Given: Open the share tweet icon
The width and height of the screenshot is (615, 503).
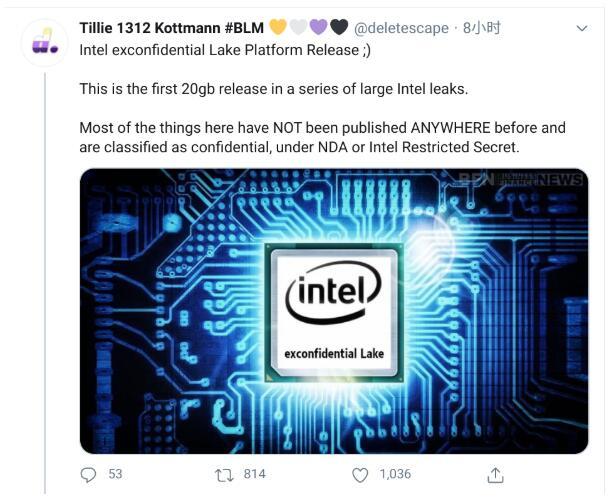Looking at the screenshot, I should pyautogui.click(x=494, y=474).
